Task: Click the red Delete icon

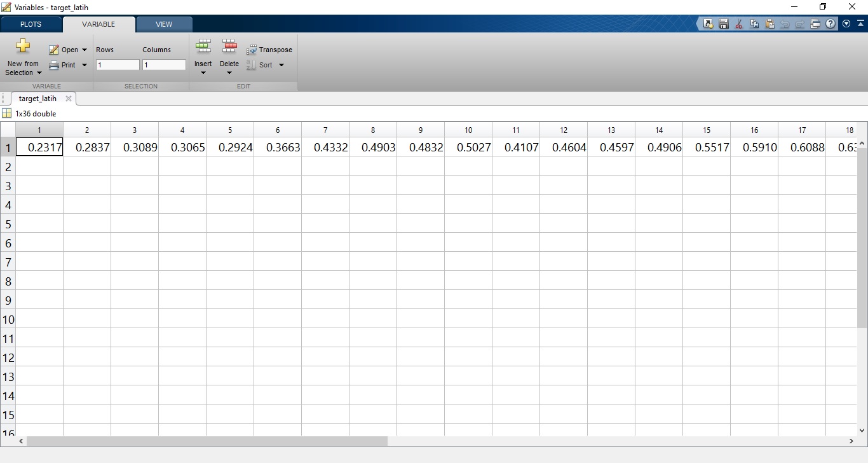Action: point(229,46)
